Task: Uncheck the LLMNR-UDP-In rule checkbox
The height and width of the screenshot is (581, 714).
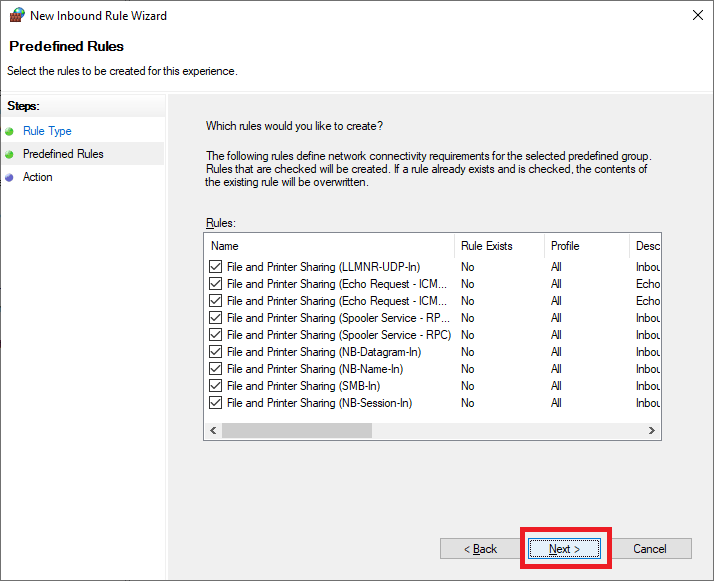Action: coord(216,267)
